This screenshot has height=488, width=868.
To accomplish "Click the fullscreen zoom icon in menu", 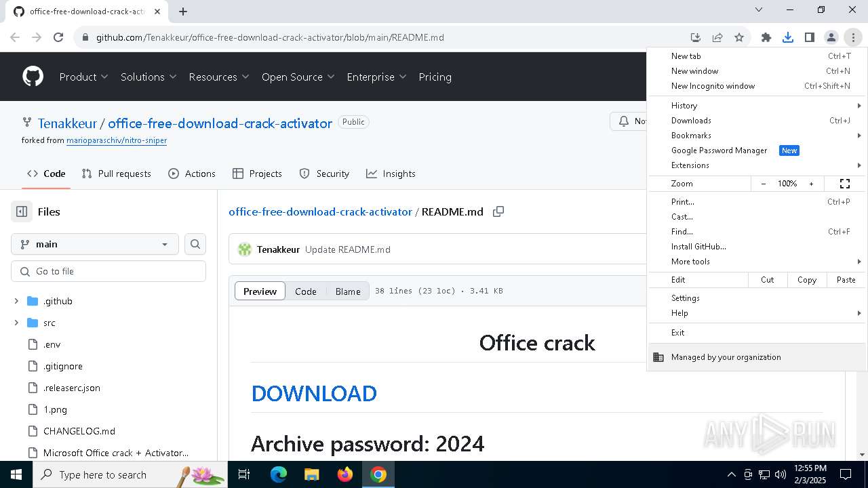I will coord(845,184).
